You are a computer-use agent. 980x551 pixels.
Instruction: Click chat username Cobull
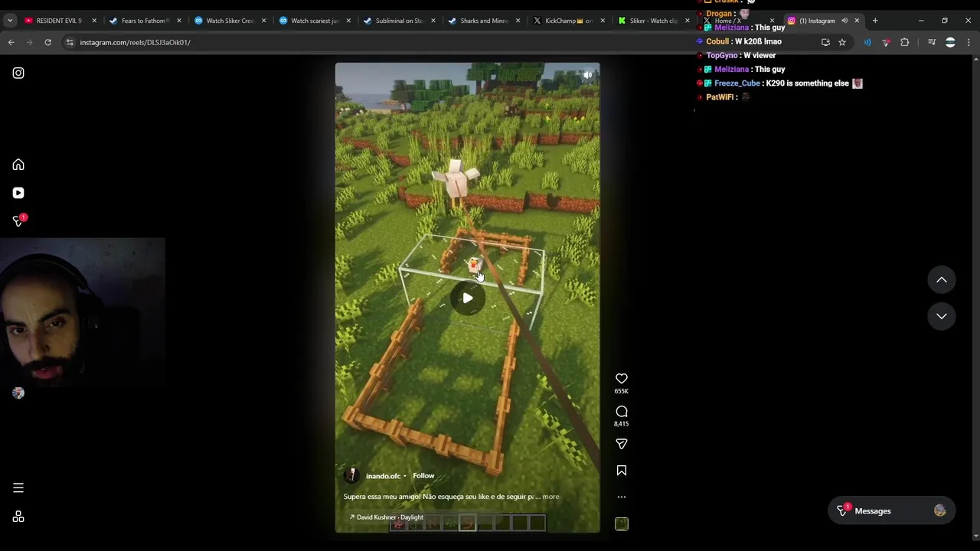717,42
